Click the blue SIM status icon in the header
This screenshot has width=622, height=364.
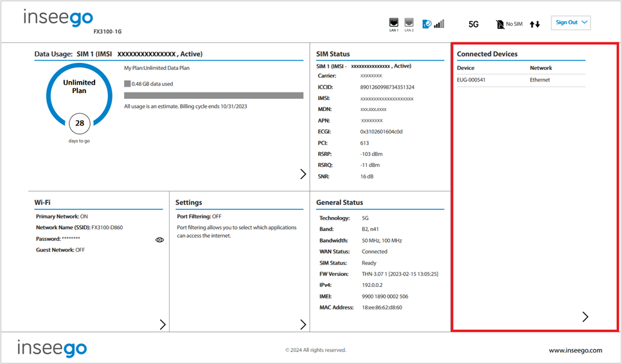[427, 24]
